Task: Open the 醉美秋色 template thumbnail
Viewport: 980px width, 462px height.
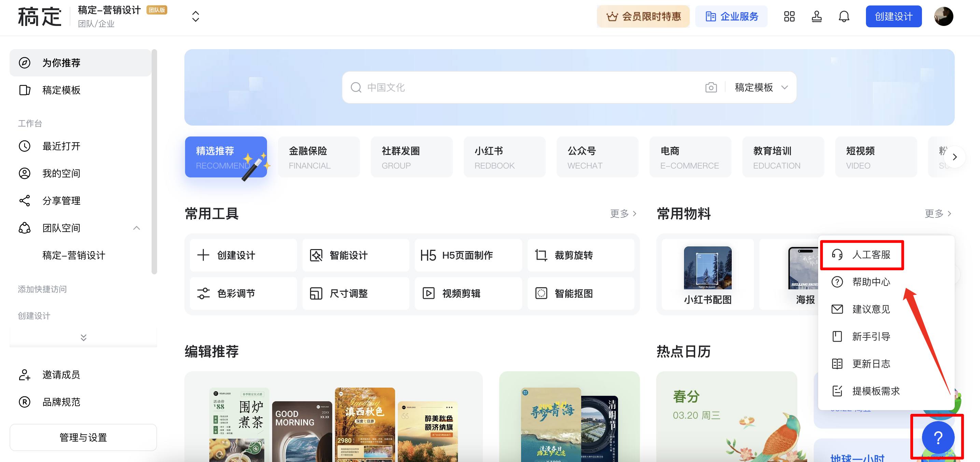Action: coord(427,432)
